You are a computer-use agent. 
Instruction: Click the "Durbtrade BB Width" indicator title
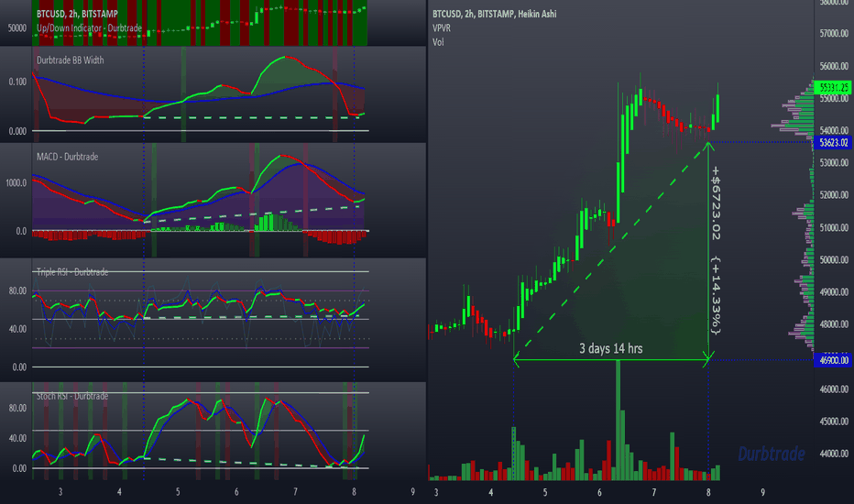[x=71, y=60]
